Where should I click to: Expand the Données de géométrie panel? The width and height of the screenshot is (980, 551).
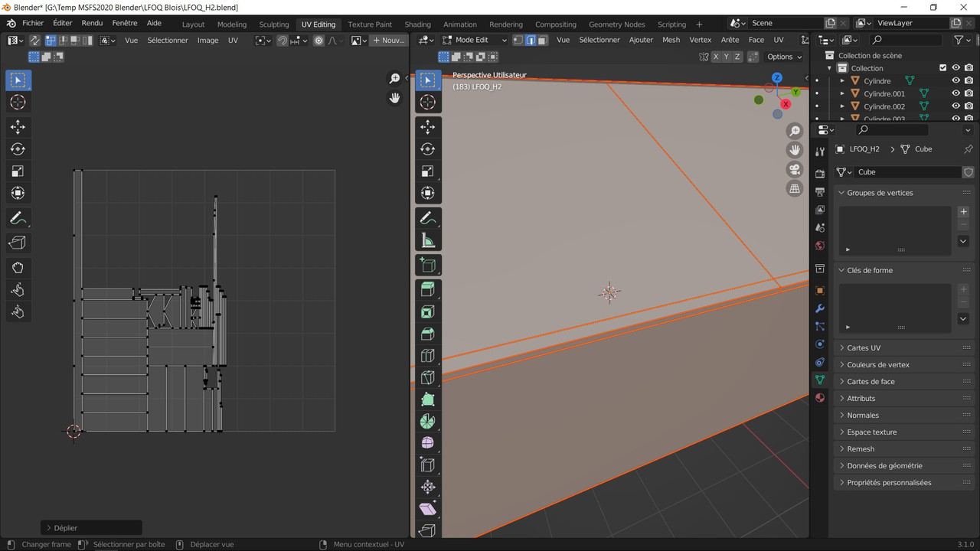coord(884,466)
